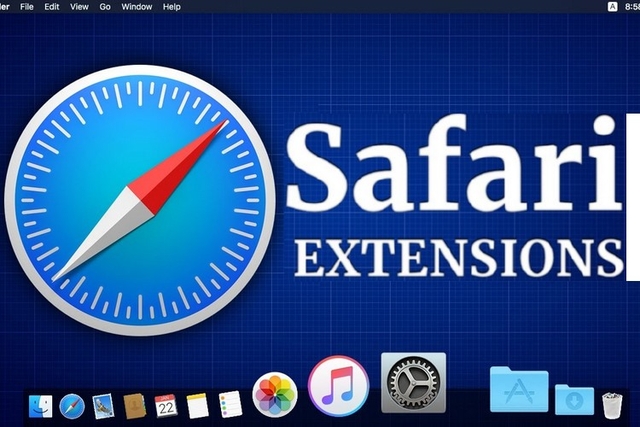The height and width of the screenshot is (427, 640).
Task: Open Finder from the dock
Action: click(41, 406)
